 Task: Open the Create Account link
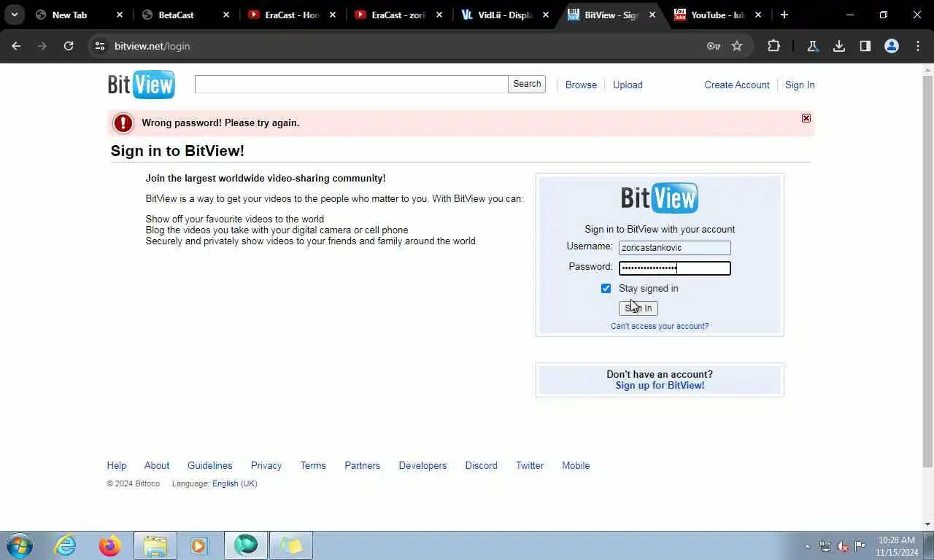[737, 85]
